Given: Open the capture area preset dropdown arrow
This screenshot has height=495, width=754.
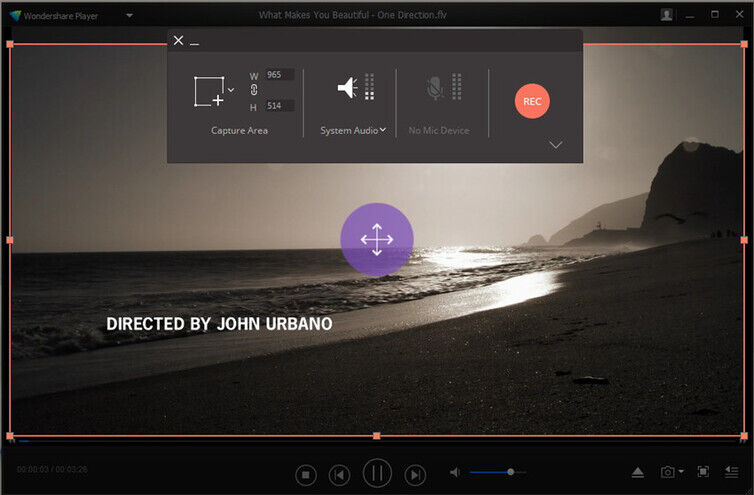Looking at the screenshot, I should coord(231,90).
